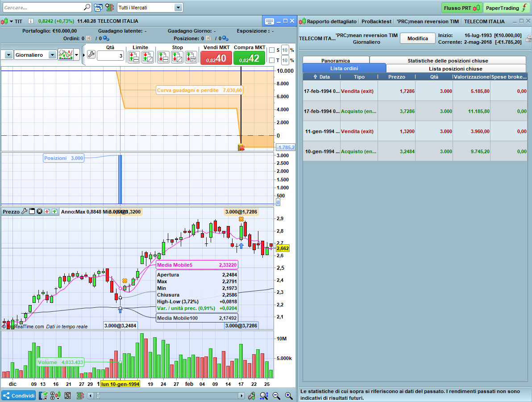Open Giornaliero timeframe dropdown
The width and height of the screenshot is (532, 402).
52,54
